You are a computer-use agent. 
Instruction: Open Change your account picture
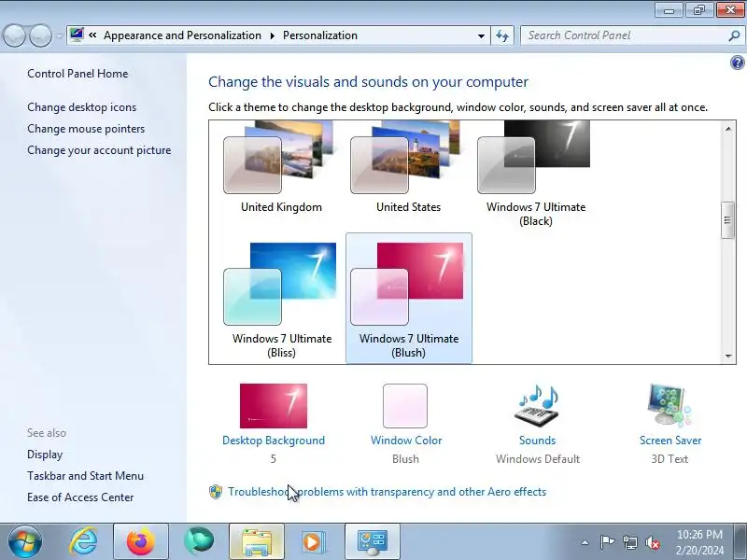click(x=99, y=150)
